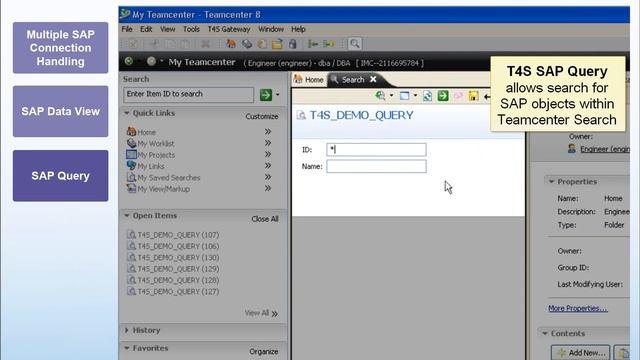This screenshot has width=640, height=360.
Task: Click the greyed Cut toolbar icon
Action: click(154, 44)
